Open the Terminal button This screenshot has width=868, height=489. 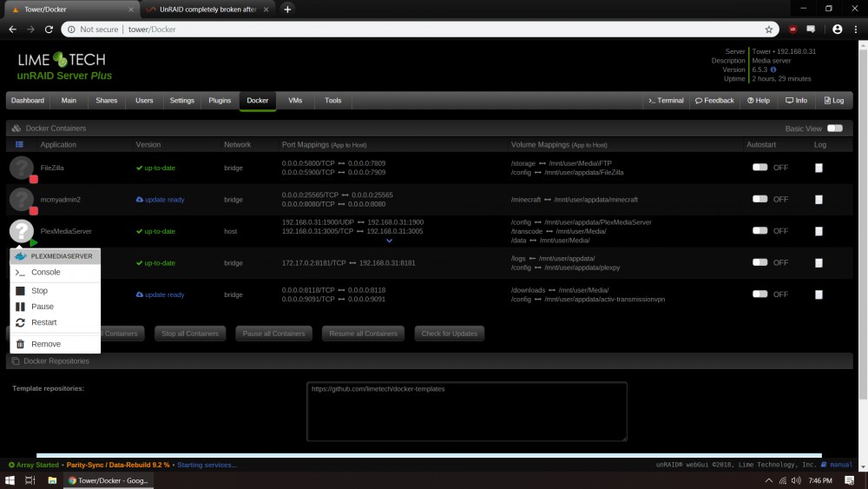tap(666, 101)
